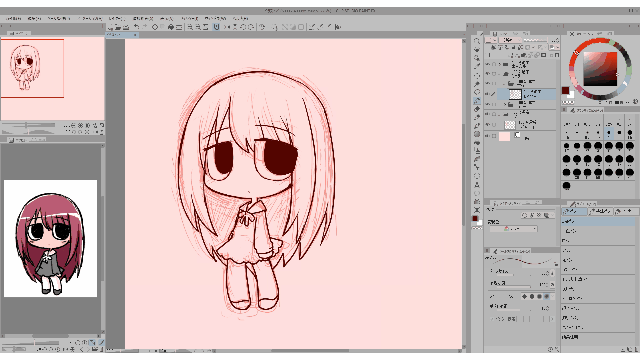Click the Zoom in magnifier icon in command bar

(x=190, y=27)
